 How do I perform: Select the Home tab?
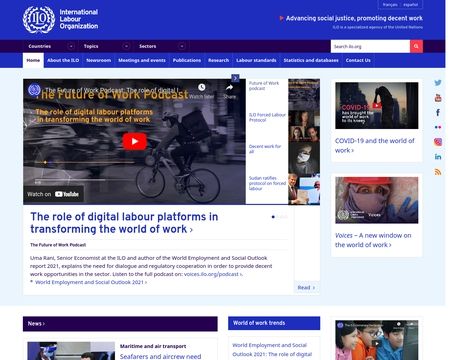click(33, 60)
